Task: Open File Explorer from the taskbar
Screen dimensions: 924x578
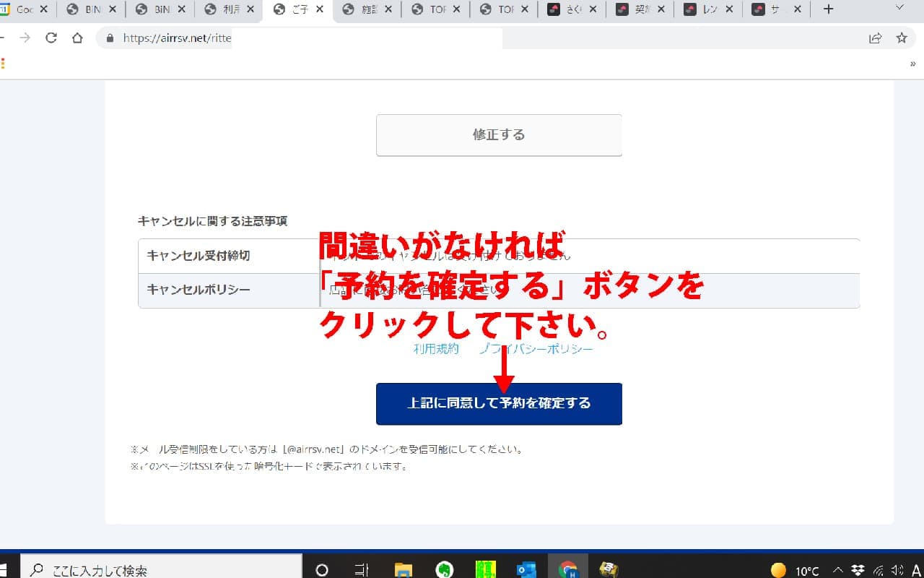Action: point(404,570)
